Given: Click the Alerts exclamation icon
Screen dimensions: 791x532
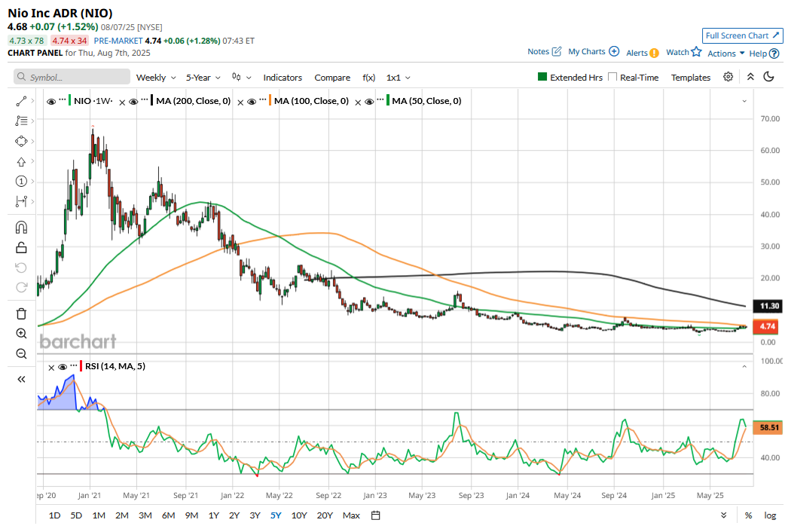Looking at the screenshot, I should [x=654, y=53].
